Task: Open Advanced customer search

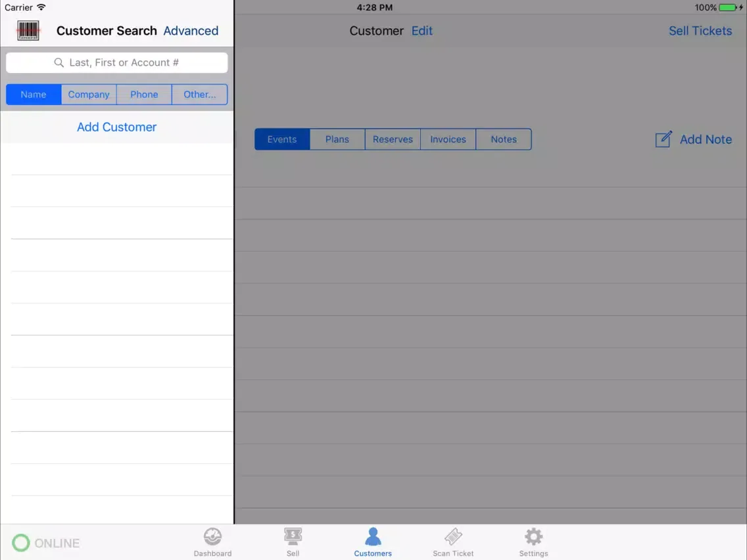Action: (191, 30)
